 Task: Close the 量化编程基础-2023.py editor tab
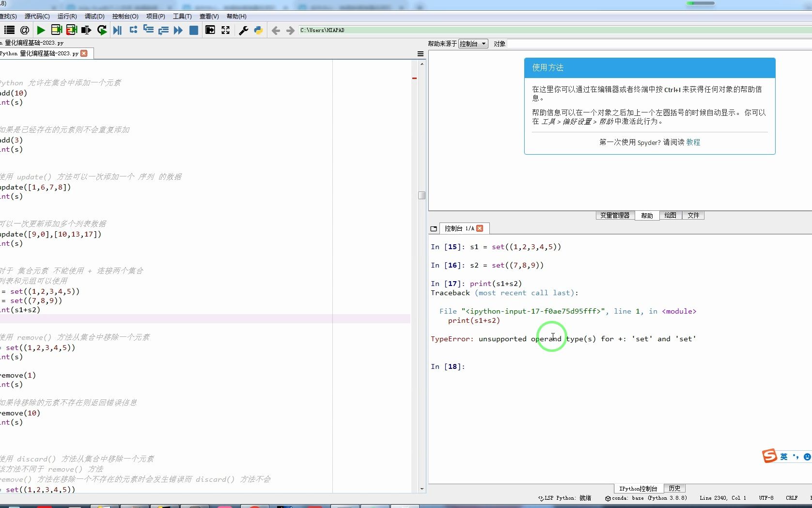click(84, 53)
